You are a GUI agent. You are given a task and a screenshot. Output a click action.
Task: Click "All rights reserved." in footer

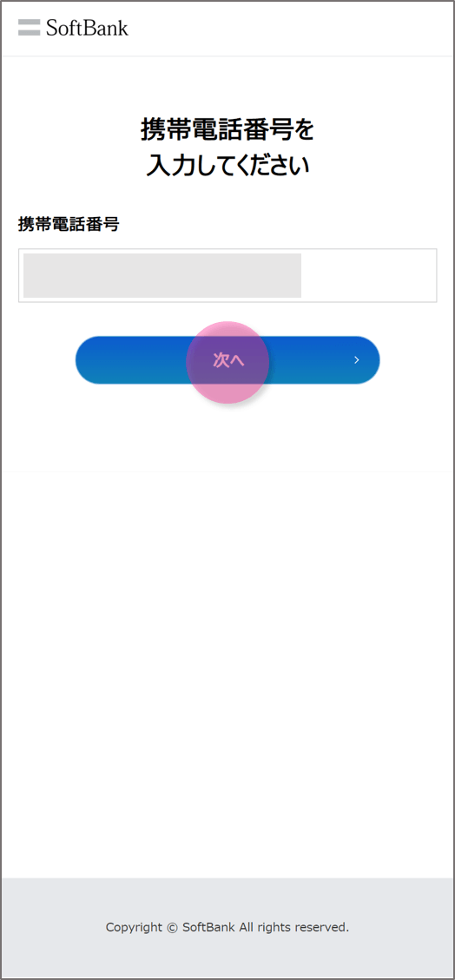(293, 927)
